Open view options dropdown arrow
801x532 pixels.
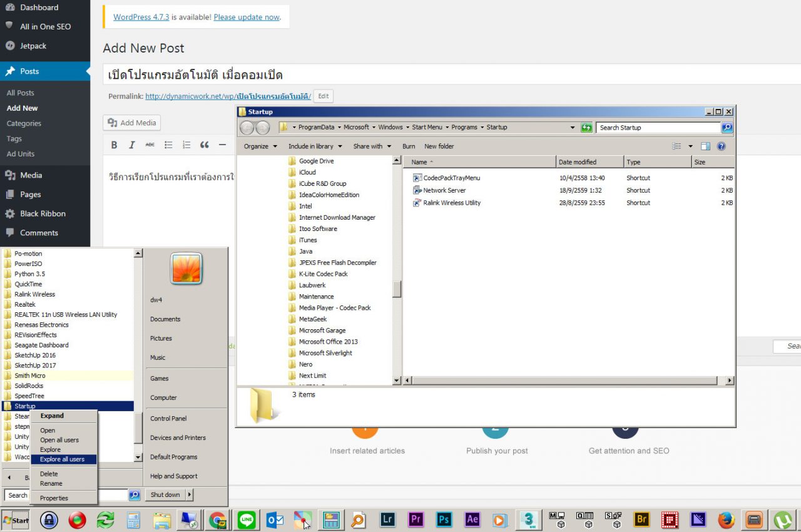(x=691, y=146)
